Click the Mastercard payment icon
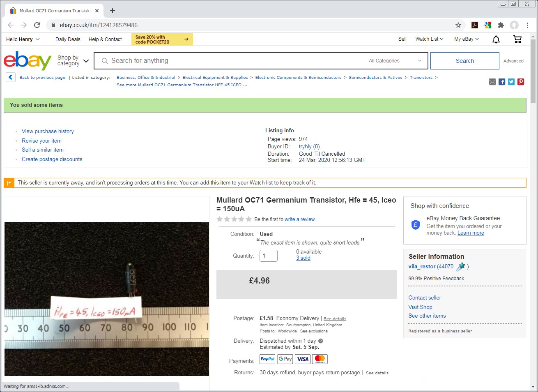The image size is (538, 392). (x=320, y=359)
